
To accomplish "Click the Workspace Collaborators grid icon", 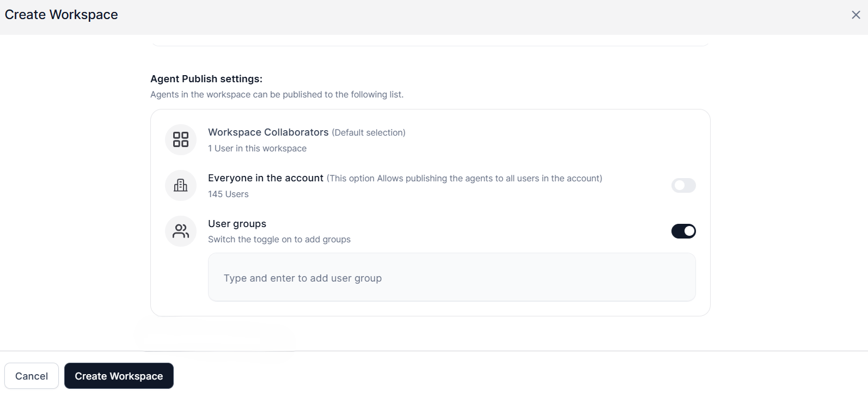I will (181, 139).
